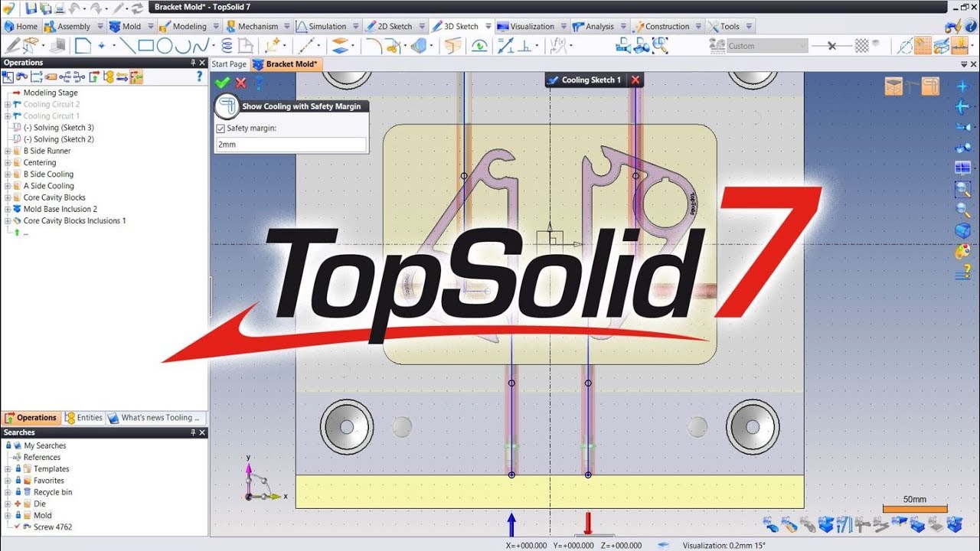The width and height of the screenshot is (980, 551).
Task: Open the Custom dropdown in the toolbar
Action: click(x=766, y=46)
